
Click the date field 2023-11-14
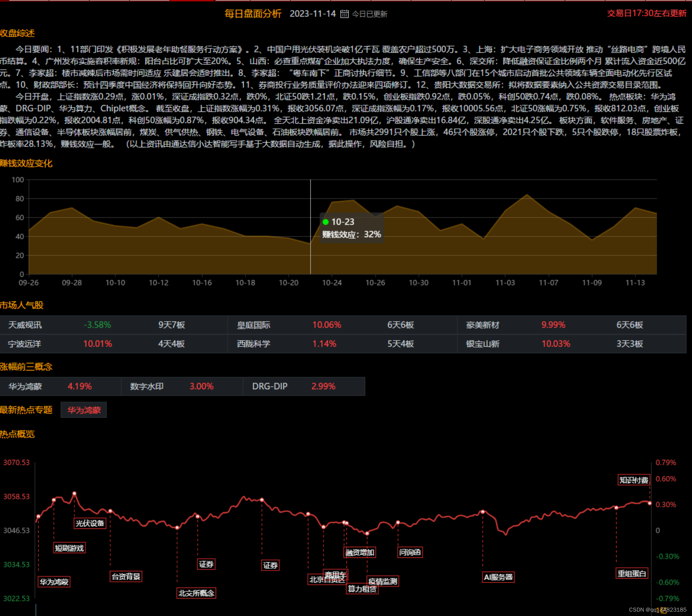point(312,14)
